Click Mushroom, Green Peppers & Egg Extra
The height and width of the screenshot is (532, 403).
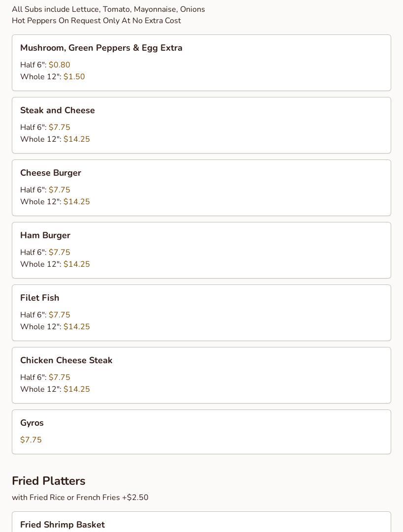click(101, 48)
